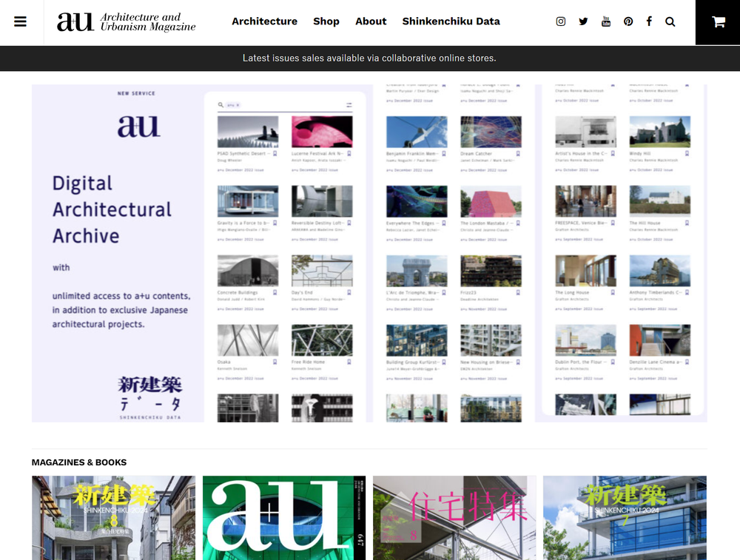The image size is (740, 560).
Task: Open the About menu
Action: point(371,21)
